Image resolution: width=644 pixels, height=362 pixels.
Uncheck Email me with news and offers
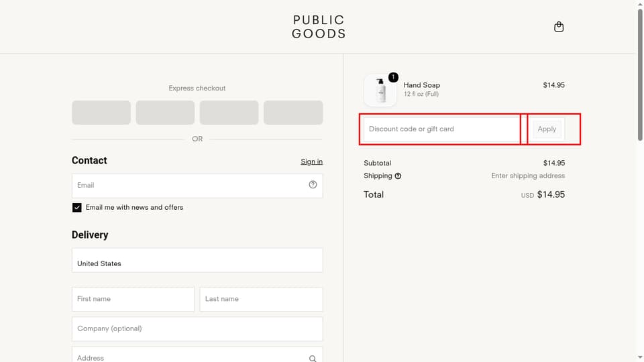(x=76, y=208)
